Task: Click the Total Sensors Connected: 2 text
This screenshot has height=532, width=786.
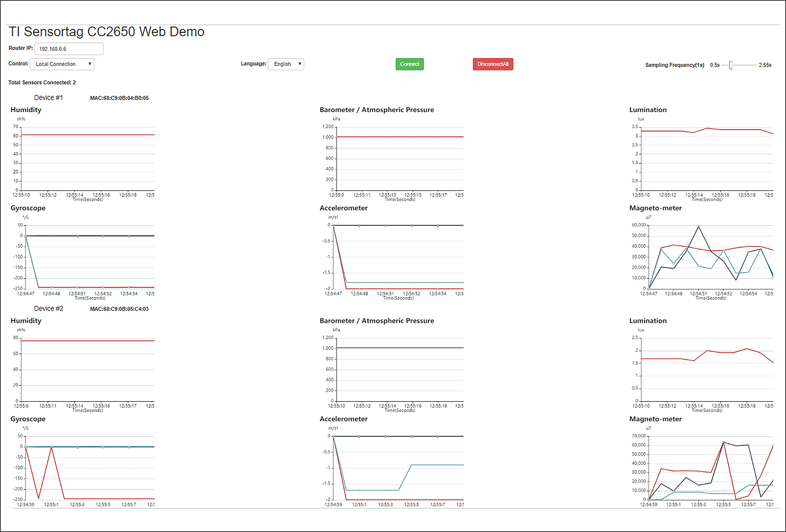Action: (x=42, y=82)
